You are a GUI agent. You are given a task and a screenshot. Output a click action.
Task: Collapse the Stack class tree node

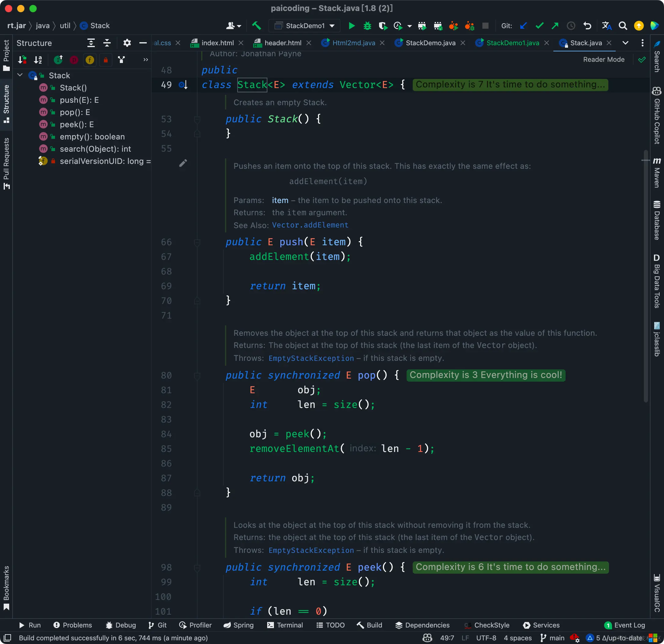click(20, 75)
